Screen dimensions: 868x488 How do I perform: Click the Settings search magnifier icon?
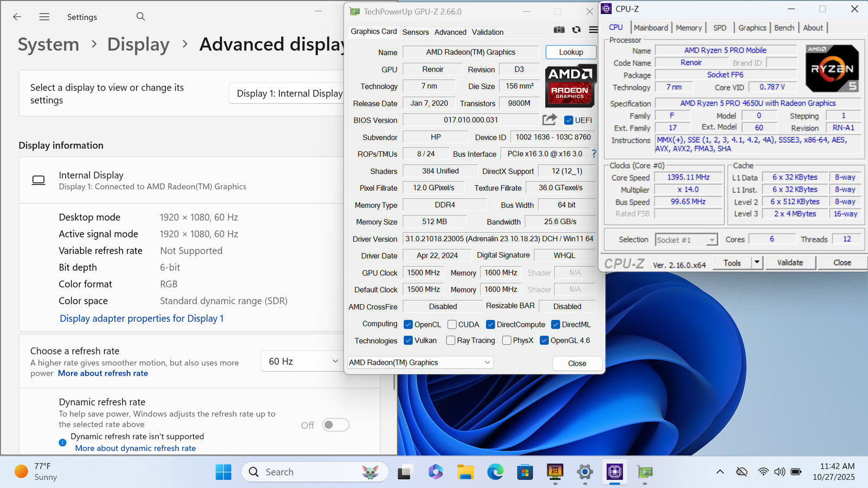point(141,17)
